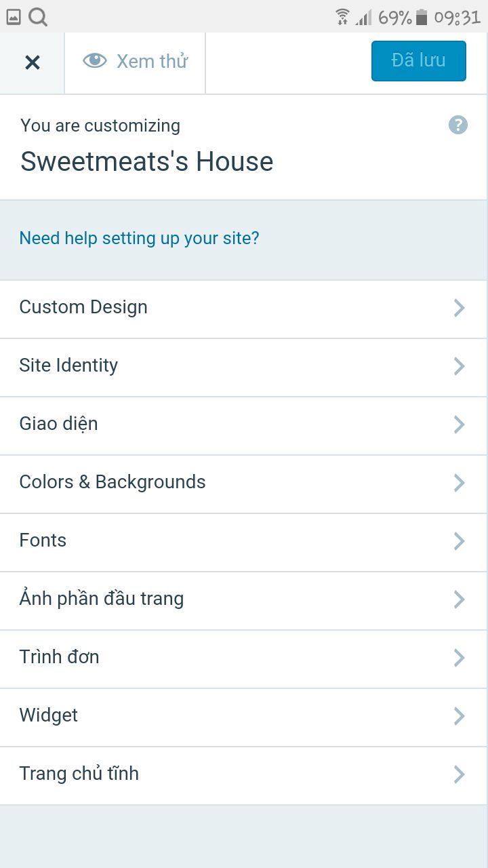488x868 pixels.
Task: Tap the image notification icon in status bar
Action: point(14,18)
